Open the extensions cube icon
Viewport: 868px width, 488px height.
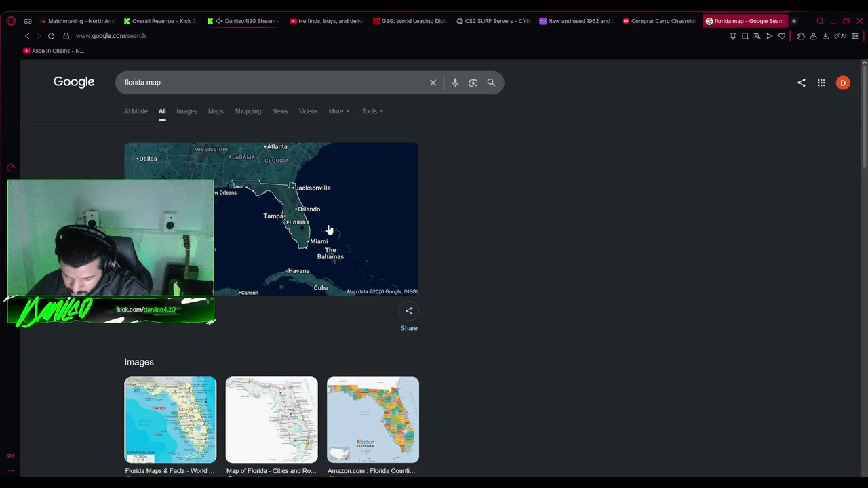click(x=801, y=36)
